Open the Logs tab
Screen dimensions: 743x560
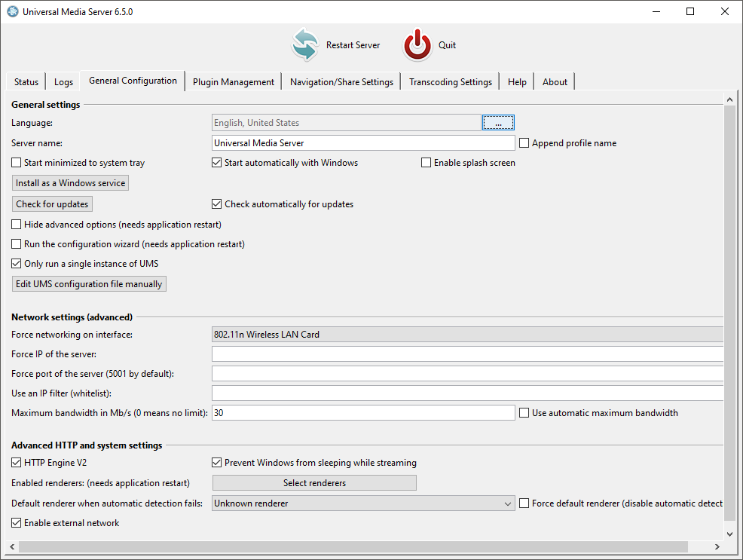[x=63, y=82]
